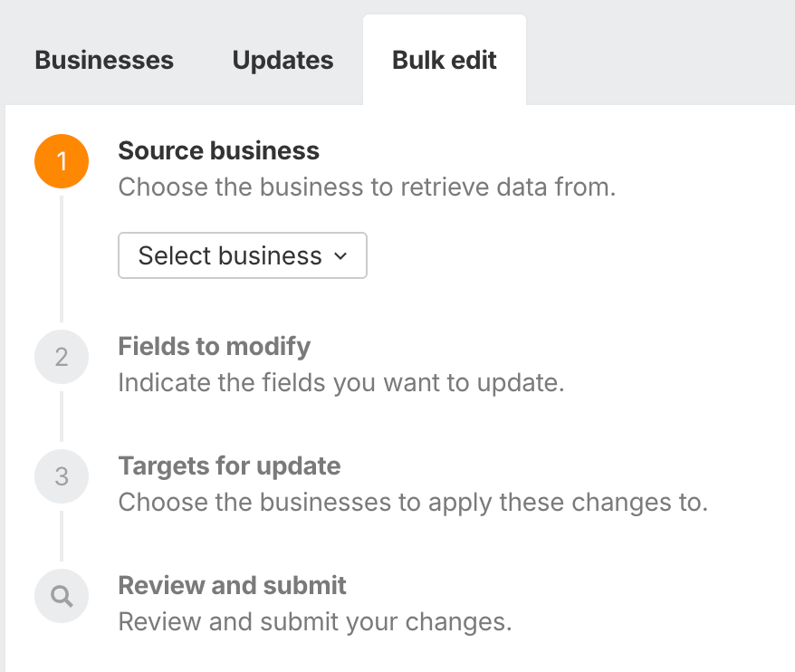Click the step 2 number circle

62,357
